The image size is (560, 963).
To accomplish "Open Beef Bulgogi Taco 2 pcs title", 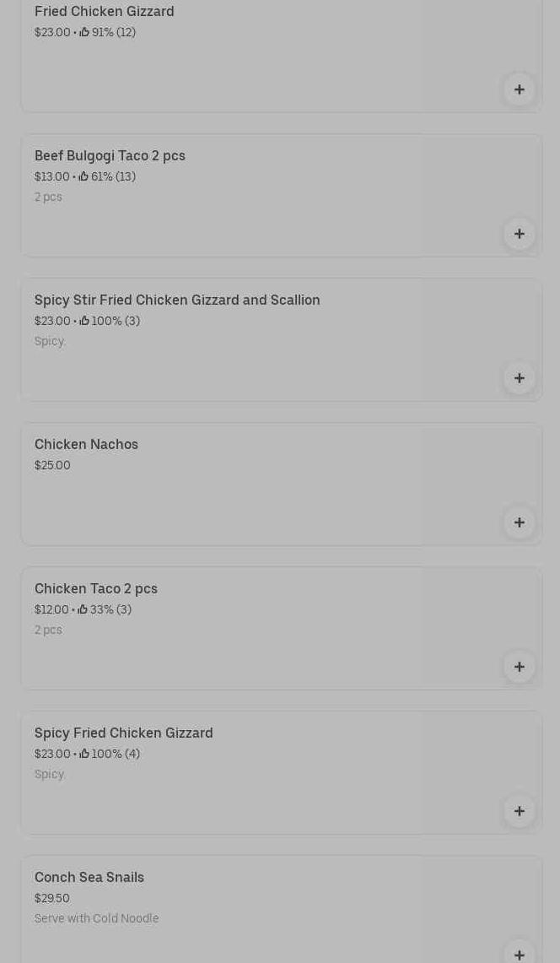I will coord(110,155).
